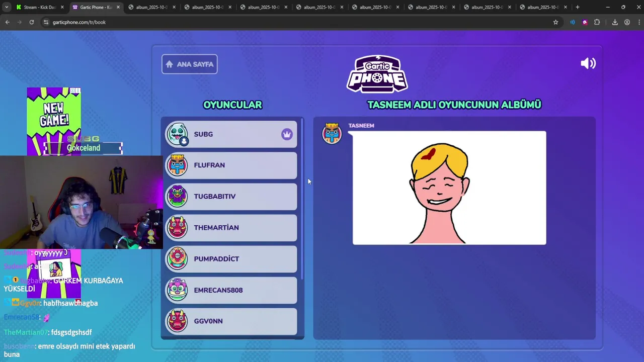The image size is (644, 362).
Task: Open a new browser tab
Action: tap(578, 7)
